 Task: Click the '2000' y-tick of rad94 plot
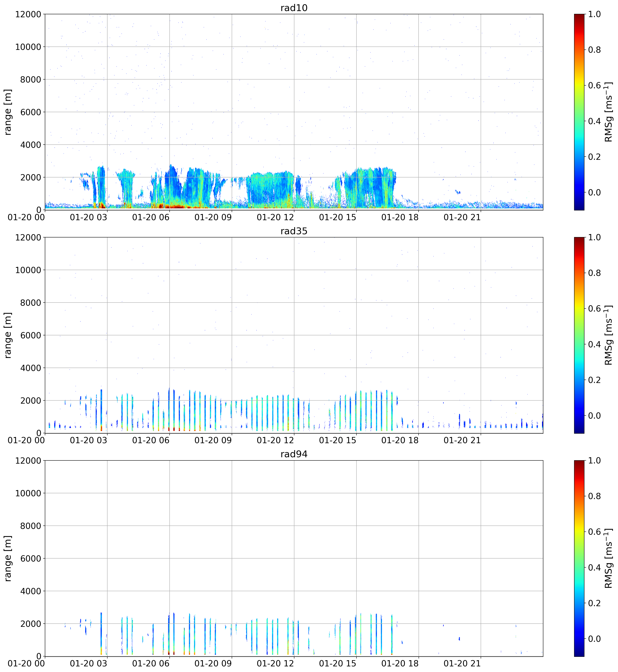pos(31,624)
